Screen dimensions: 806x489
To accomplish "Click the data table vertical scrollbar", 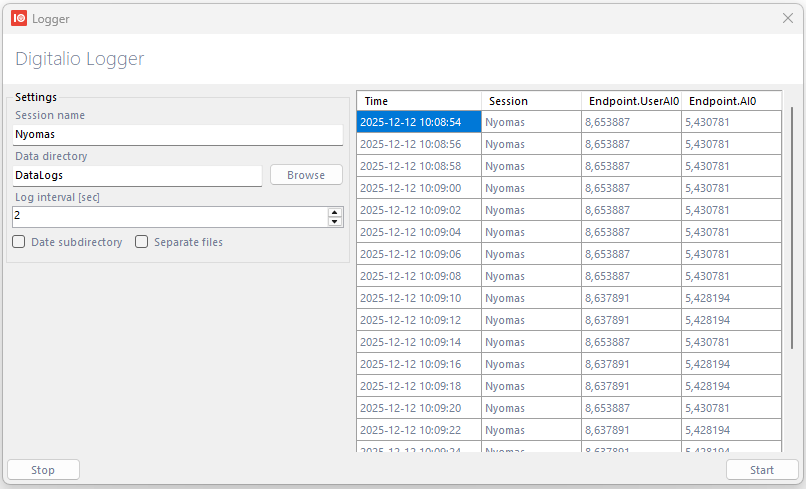I will 792,228.
